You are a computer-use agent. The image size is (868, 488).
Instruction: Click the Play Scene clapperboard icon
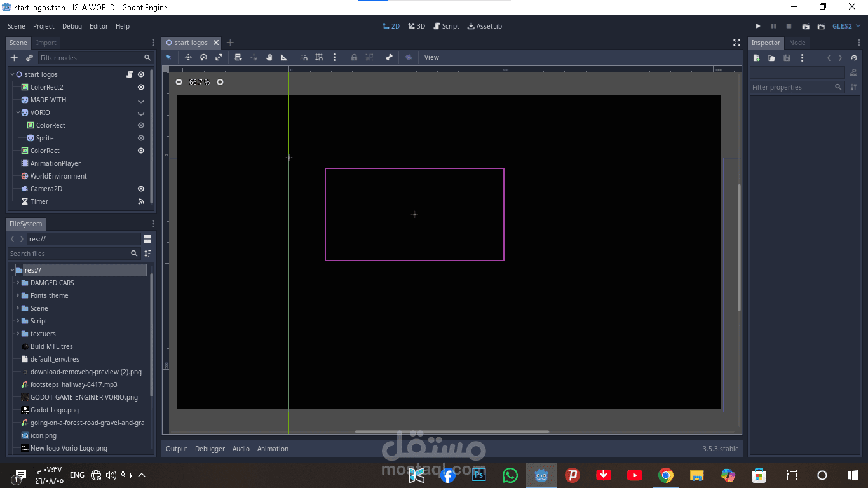click(x=806, y=26)
